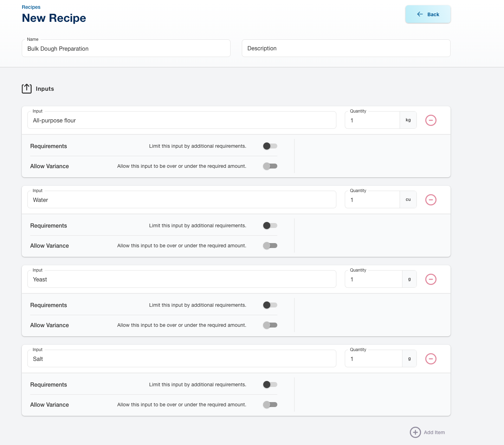Toggle Allow Variance for Salt
The image size is (504, 445).
tap(270, 405)
